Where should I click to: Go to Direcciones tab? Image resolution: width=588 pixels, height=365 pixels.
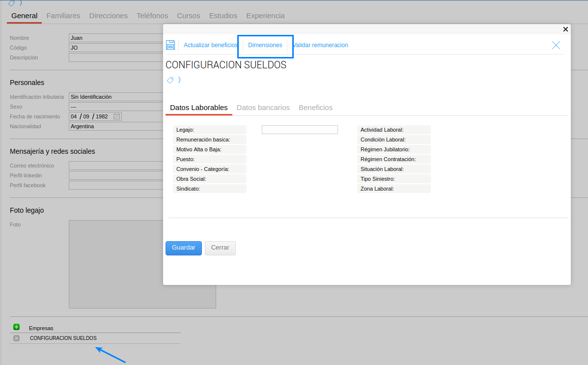109,16
